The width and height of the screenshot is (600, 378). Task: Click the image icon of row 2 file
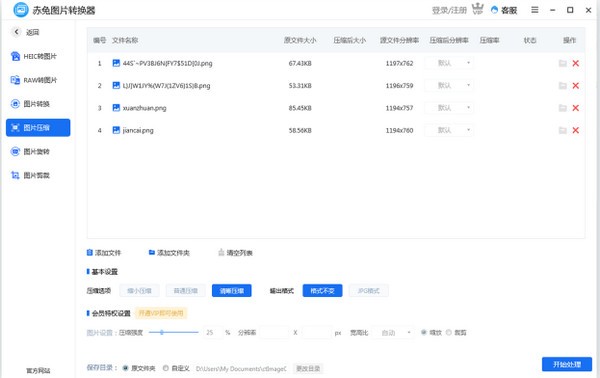coord(116,86)
